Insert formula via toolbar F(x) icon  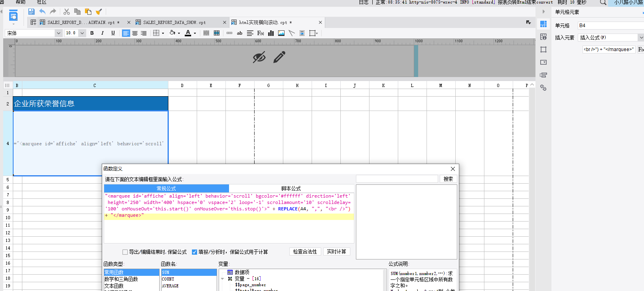261,33
